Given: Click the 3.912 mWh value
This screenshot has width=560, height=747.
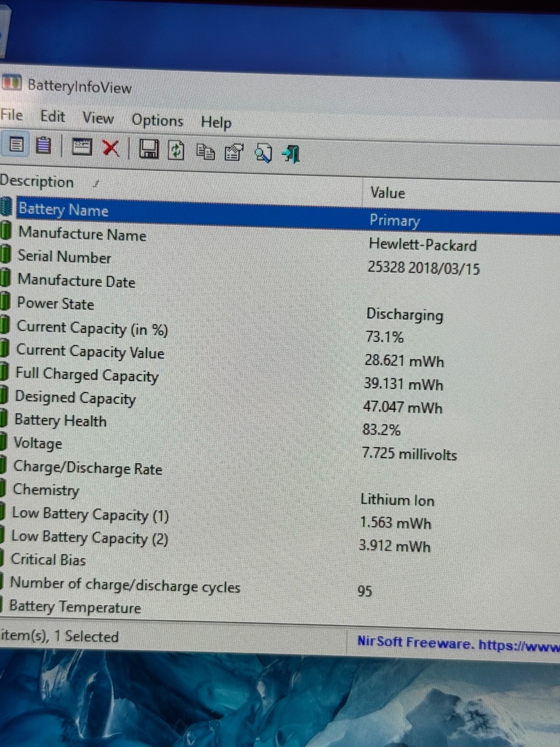Looking at the screenshot, I should point(395,545).
